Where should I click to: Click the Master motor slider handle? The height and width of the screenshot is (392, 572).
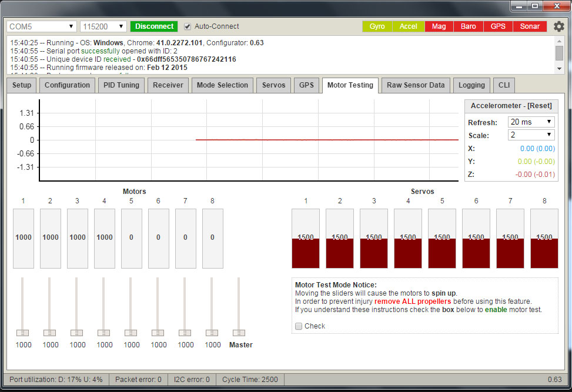pyautogui.click(x=239, y=333)
